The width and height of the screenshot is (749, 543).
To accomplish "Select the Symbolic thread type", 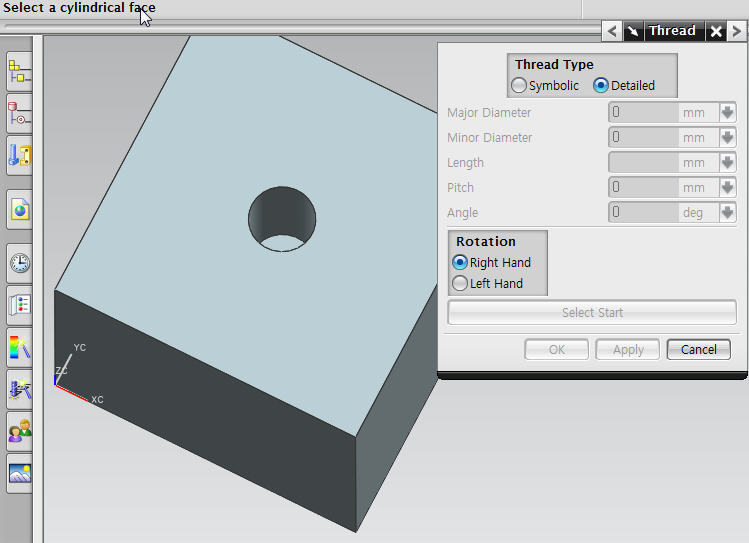I will point(545,85).
